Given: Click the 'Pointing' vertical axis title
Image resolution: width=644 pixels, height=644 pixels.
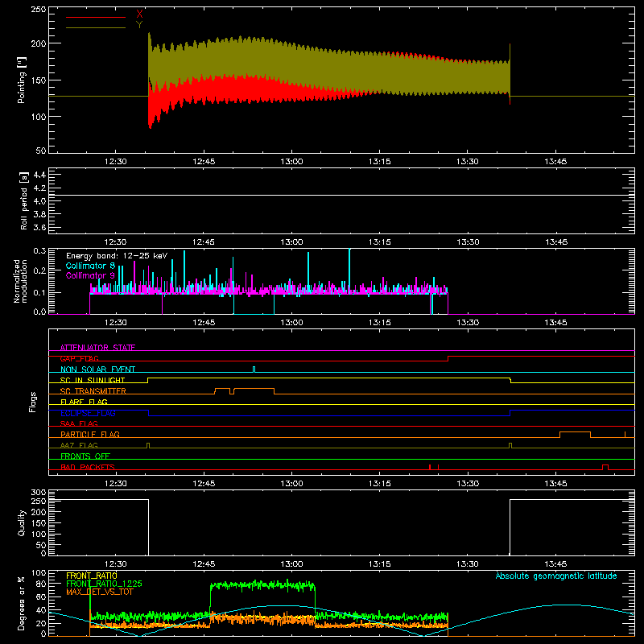Looking at the screenshot, I should [x=22, y=80].
